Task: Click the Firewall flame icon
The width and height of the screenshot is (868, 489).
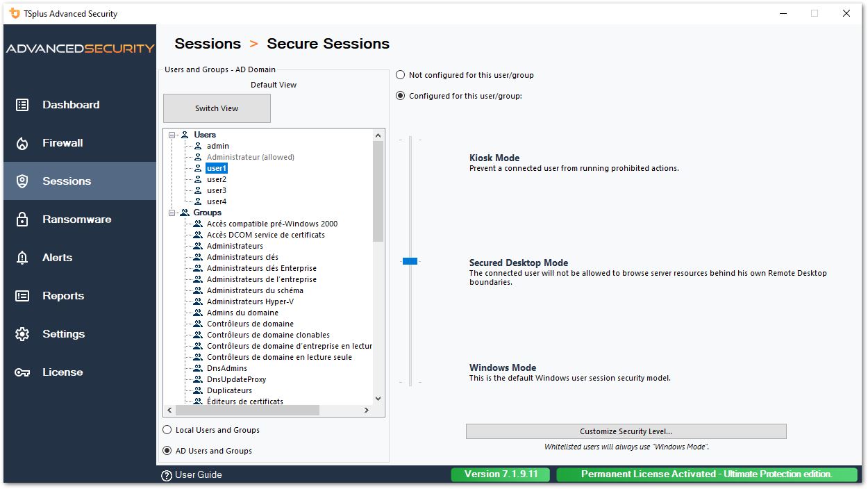Action: (22, 143)
